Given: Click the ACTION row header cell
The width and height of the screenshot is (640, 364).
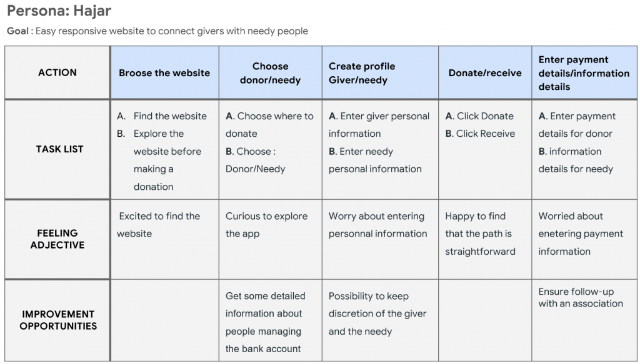Looking at the screenshot, I should coord(57,72).
